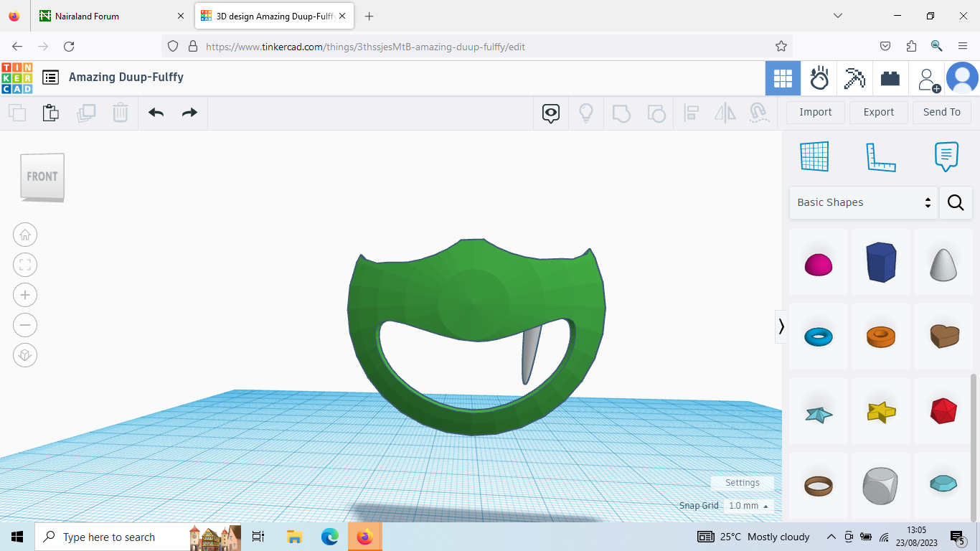The height and width of the screenshot is (551, 980).
Task: Click the Home view icon
Action: (x=25, y=235)
